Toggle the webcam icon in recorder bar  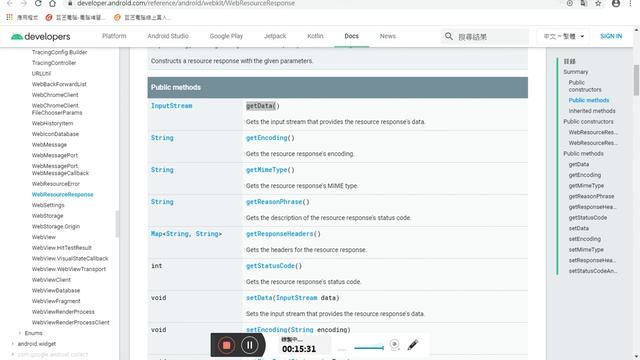(394, 345)
